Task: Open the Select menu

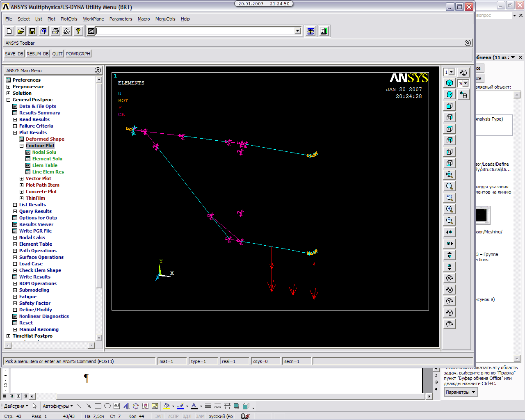Action: (x=24, y=19)
